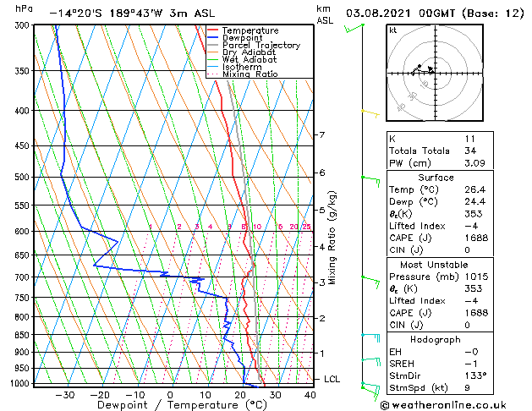The image size is (532, 411).
Task: Select the "Dry Adiabat" legend label
Action: pos(249,52)
